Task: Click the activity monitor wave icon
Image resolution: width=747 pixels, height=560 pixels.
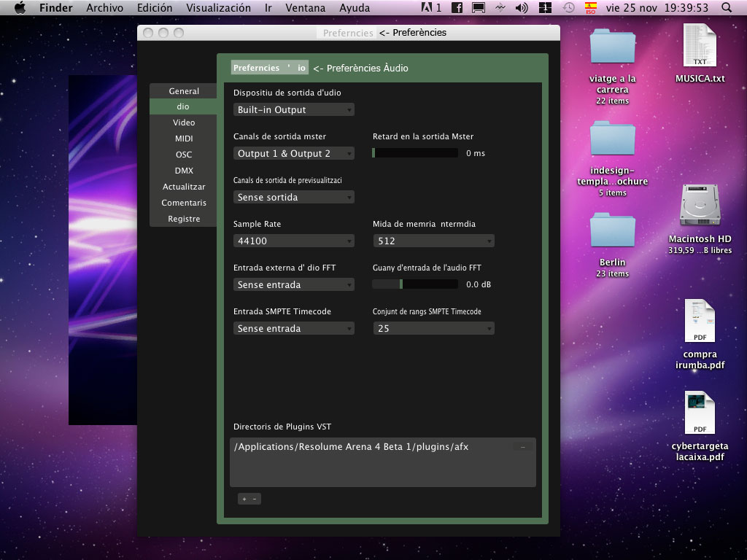Action: (500, 7)
